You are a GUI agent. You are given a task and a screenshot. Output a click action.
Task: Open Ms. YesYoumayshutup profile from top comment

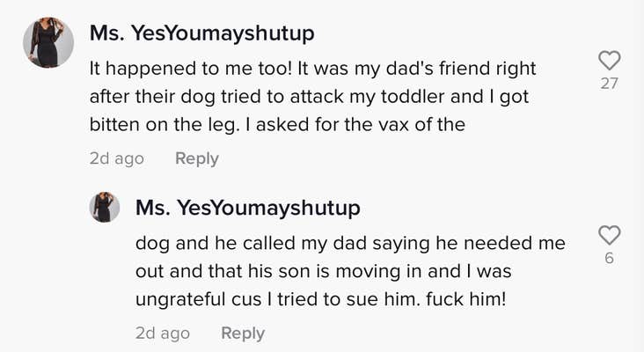point(202,33)
